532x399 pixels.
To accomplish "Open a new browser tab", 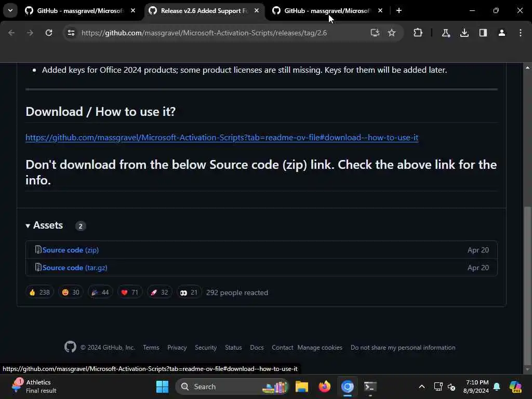I will 399,11.
